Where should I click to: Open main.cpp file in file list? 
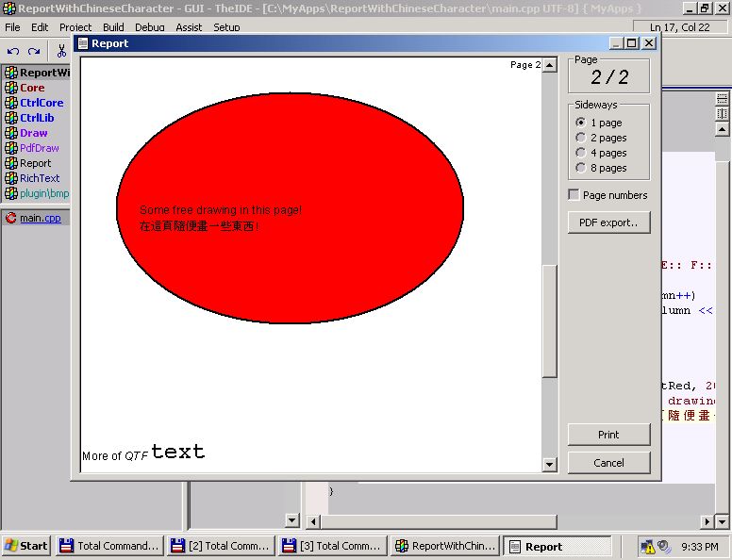click(40, 218)
